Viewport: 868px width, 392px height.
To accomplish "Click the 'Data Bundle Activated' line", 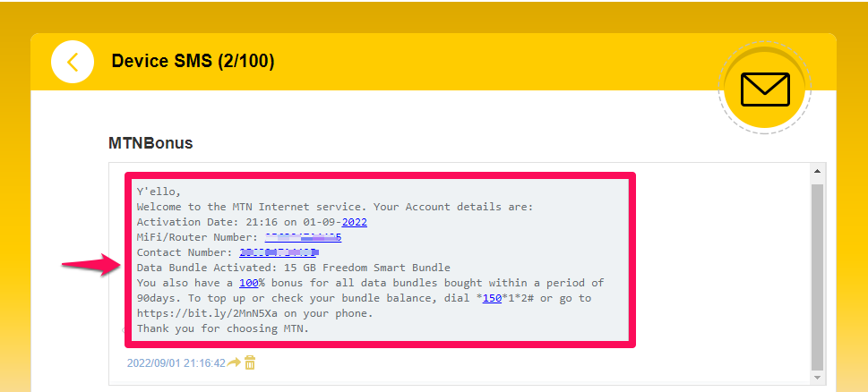I will pos(294,268).
